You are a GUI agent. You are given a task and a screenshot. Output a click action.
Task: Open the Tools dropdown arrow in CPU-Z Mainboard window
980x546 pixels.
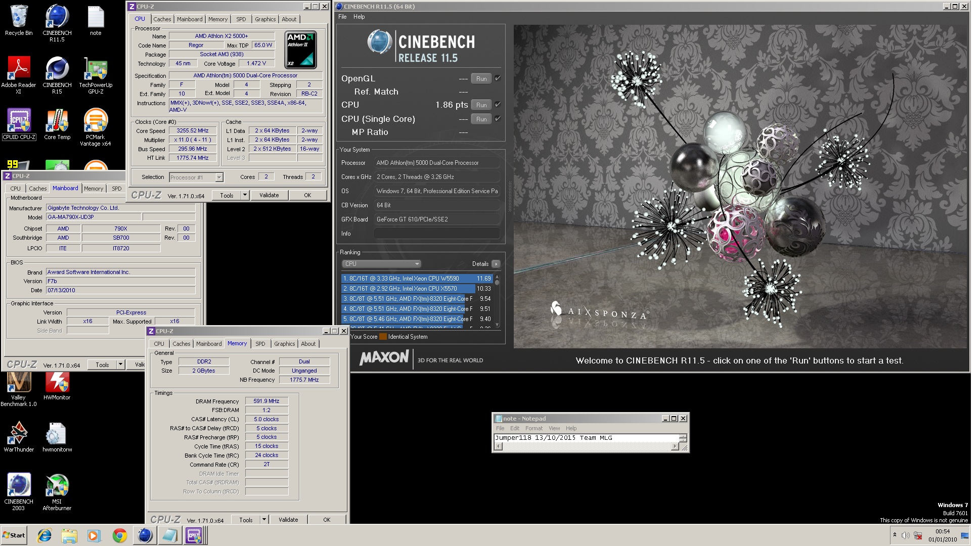click(x=120, y=365)
